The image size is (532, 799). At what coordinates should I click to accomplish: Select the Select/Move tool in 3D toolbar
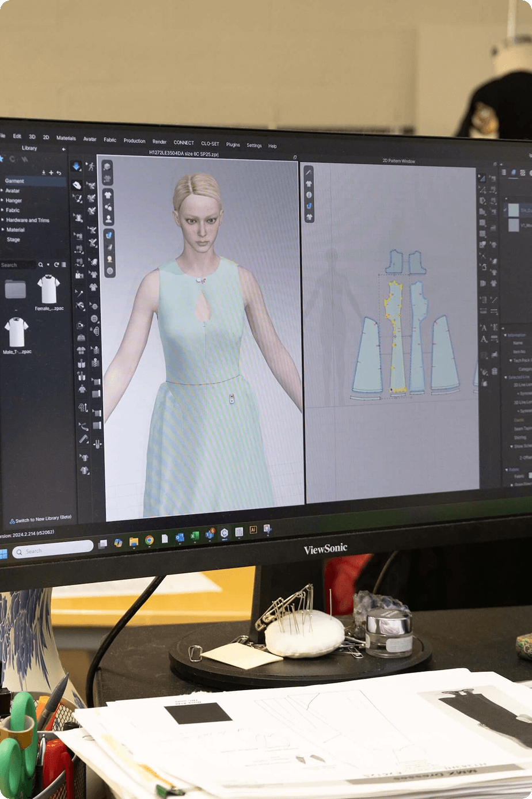click(x=76, y=185)
